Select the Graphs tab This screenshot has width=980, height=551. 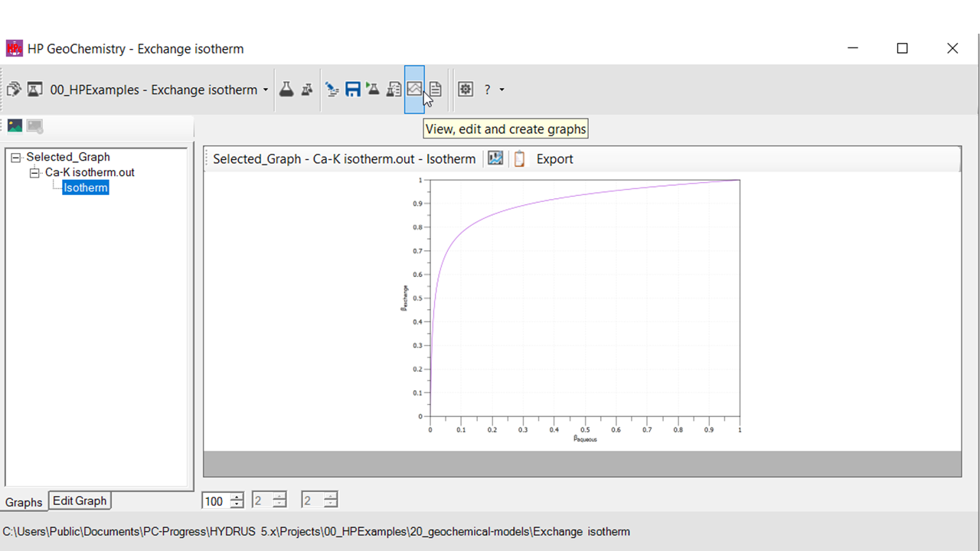coord(24,502)
